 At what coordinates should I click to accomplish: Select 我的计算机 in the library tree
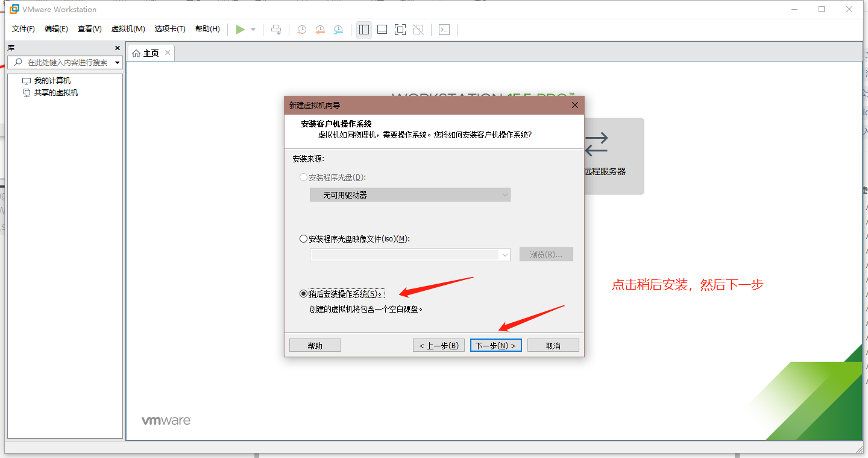click(x=52, y=81)
